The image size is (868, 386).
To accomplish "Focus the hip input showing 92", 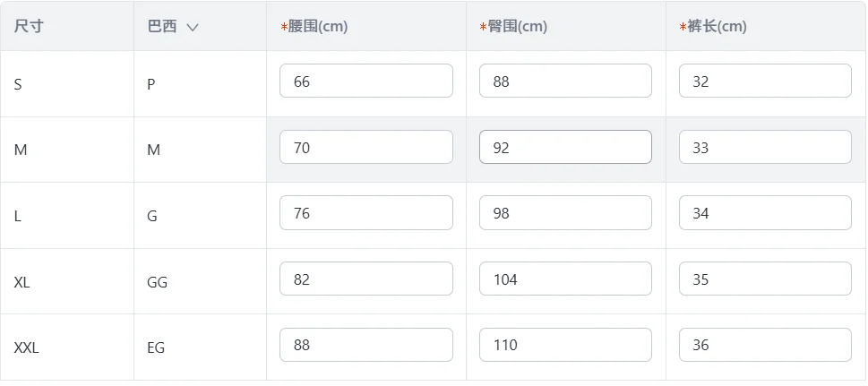I will 565,148.
